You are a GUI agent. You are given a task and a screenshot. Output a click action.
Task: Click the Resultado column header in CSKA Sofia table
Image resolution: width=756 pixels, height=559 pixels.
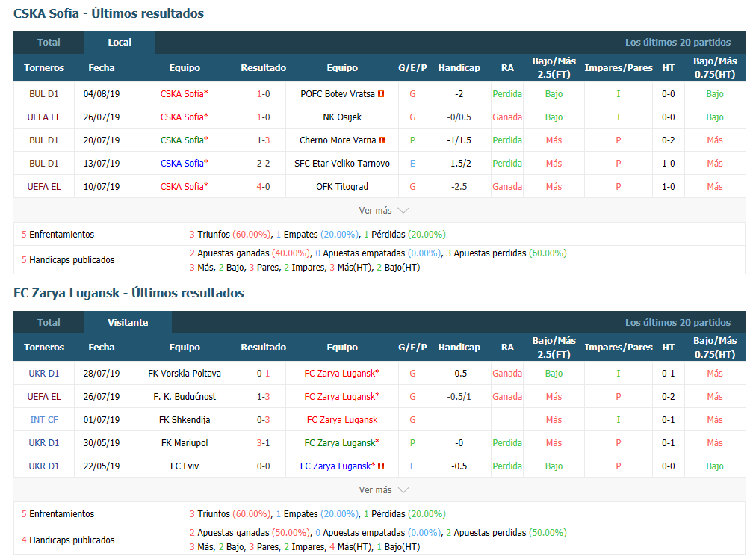pyautogui.click(x=263, y=67)
